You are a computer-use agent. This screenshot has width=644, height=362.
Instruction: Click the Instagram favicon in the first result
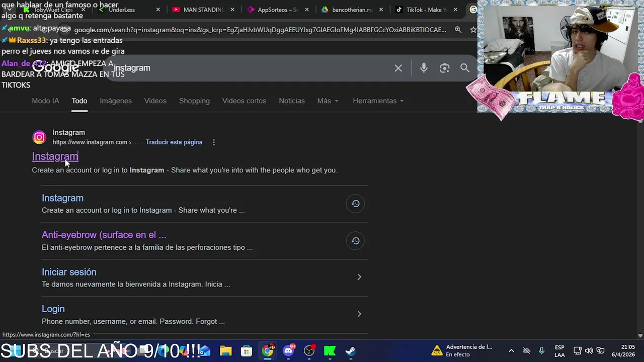[x=39, y=137]
